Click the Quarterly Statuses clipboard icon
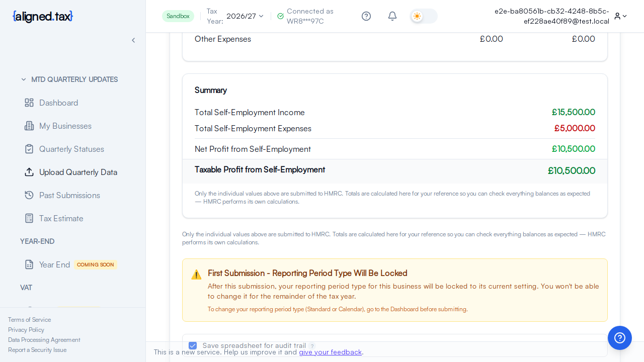 [29, 149]
